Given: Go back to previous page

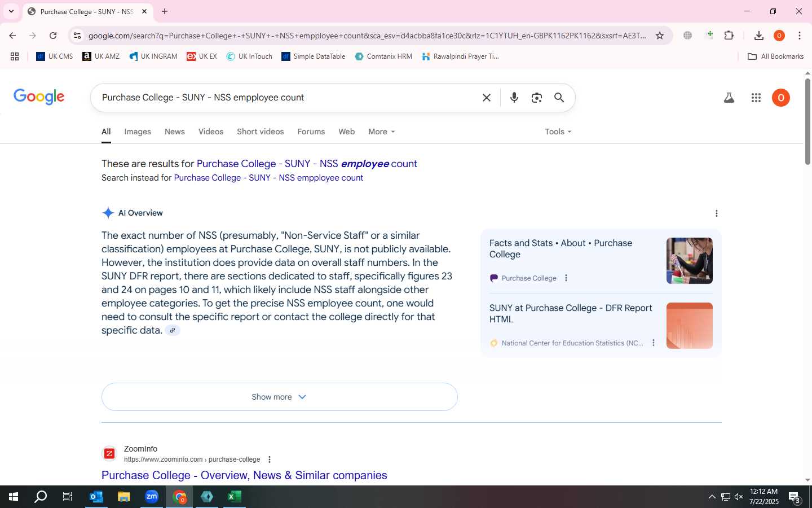Looking at the screenshot, I should tap(12, 36).
